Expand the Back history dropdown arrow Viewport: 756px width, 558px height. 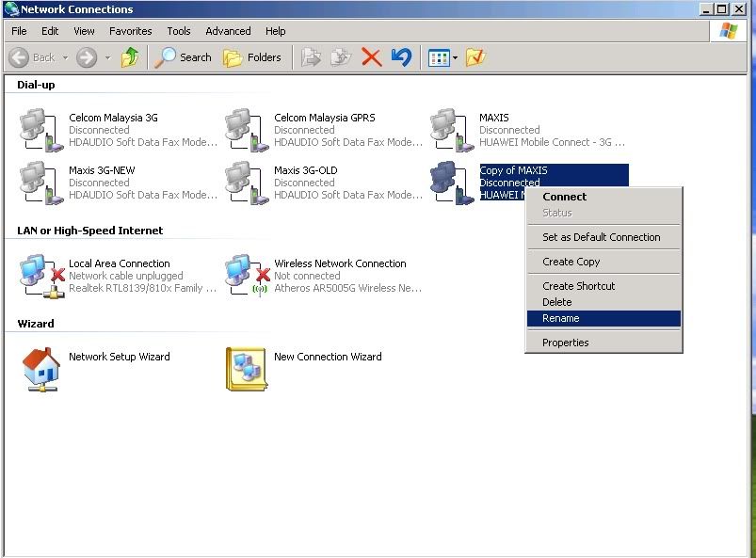tap(65, 57)
